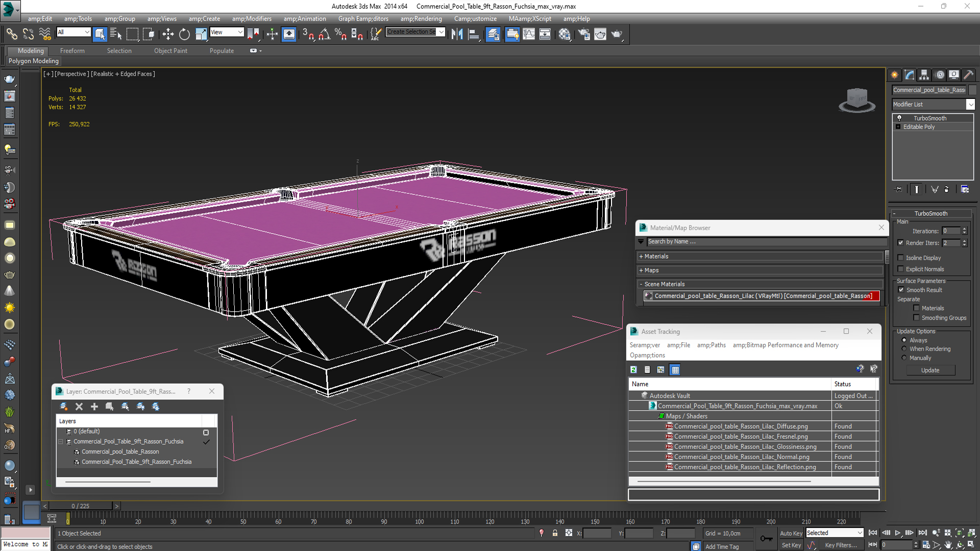
Task: Click the Mirror tool icon
Action: tap(457, 34)
